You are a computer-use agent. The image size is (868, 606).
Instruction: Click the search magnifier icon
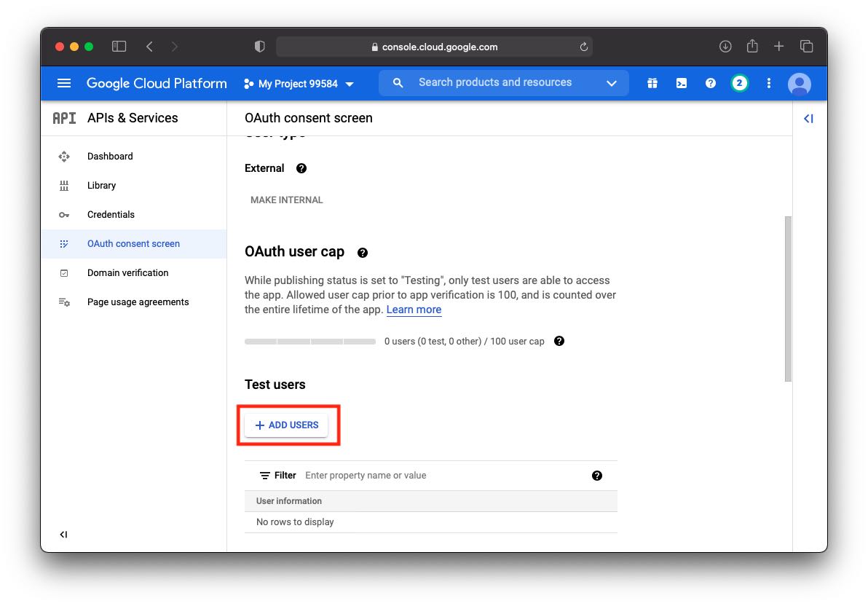398,82
